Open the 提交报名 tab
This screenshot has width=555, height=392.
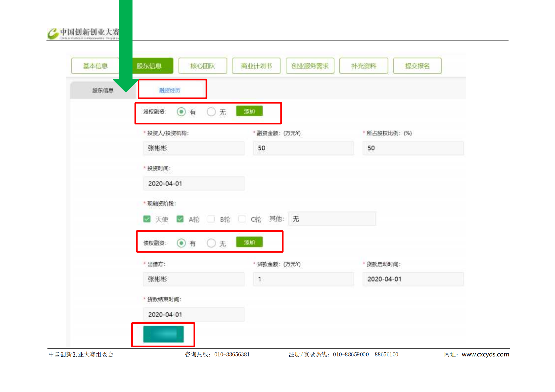coord(417,66)
